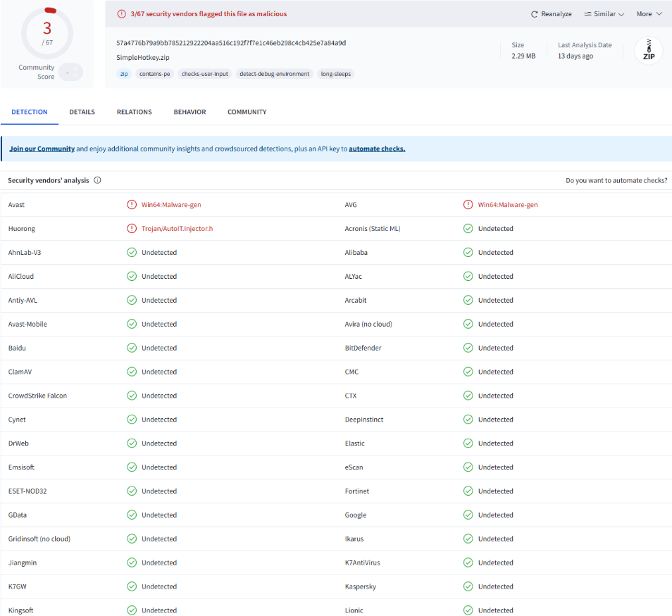Click the AhnLab-V3 undetected checkmark
Image resolution: width=672 pixels, height=616 pixels.
click(x=132, y=252)
